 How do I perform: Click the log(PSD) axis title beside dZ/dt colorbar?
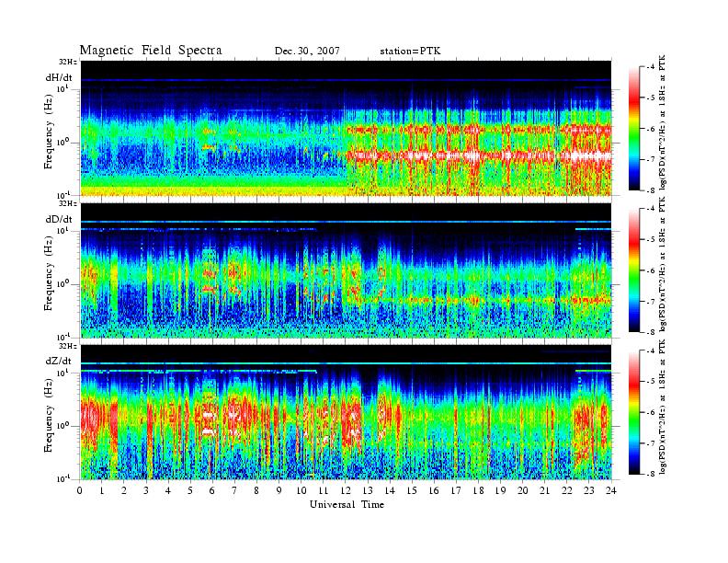click(x=663, y=407)
